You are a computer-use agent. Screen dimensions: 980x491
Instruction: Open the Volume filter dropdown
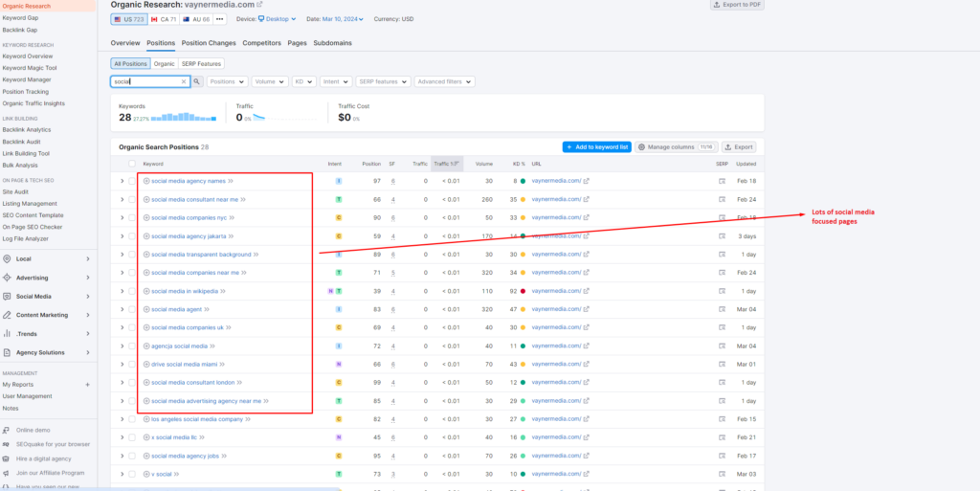[269, 81]
